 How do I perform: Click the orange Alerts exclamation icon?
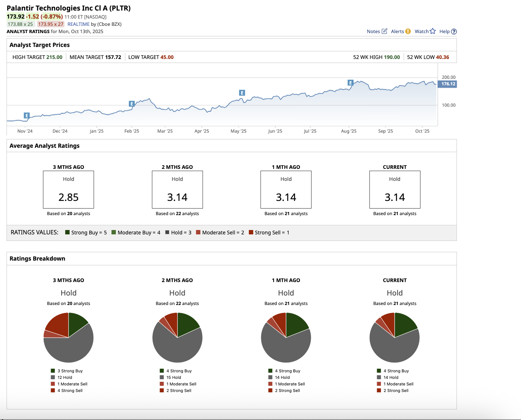(408, 31)
